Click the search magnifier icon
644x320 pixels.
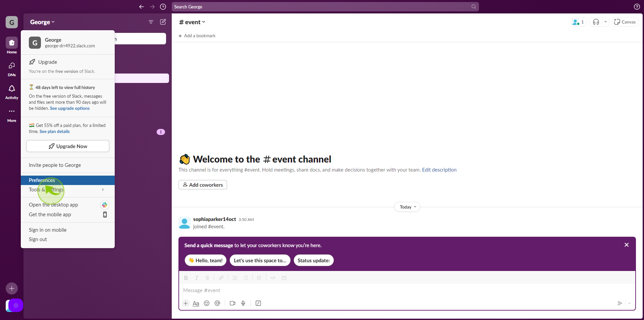pyautogui.click(x=474, y=7)
